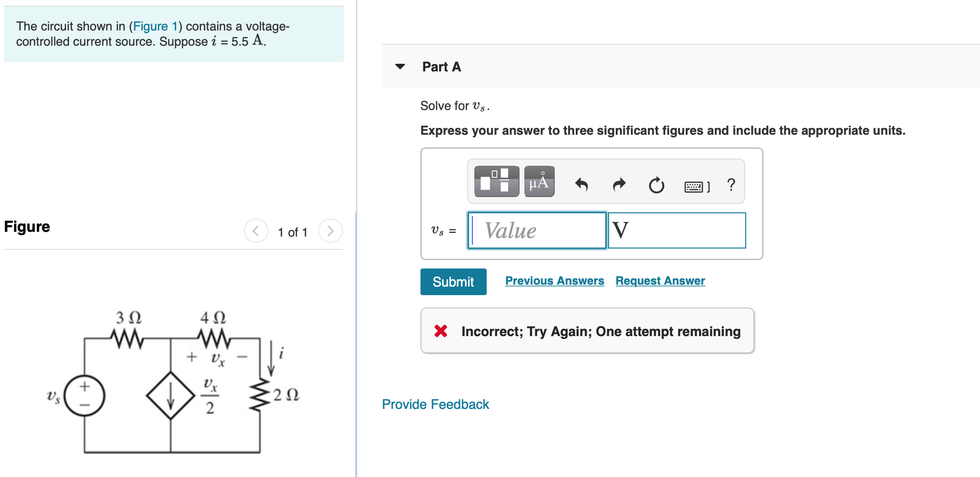Image resolution: width=980 pixels, height=477 pixels.
Task: Redo the last answer entry
Action: tap(618, 185)
